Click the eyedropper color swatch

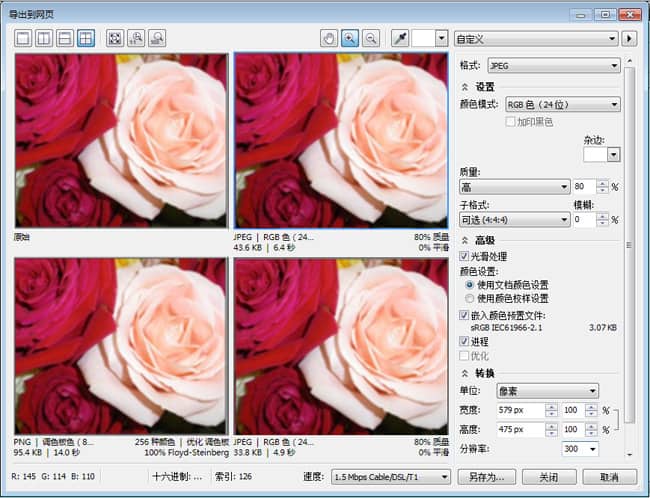coord(423,39)
